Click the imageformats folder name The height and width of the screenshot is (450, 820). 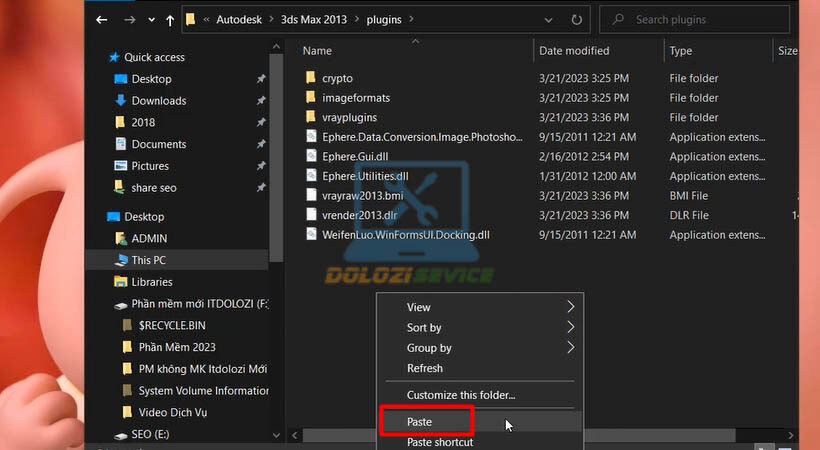356,98
